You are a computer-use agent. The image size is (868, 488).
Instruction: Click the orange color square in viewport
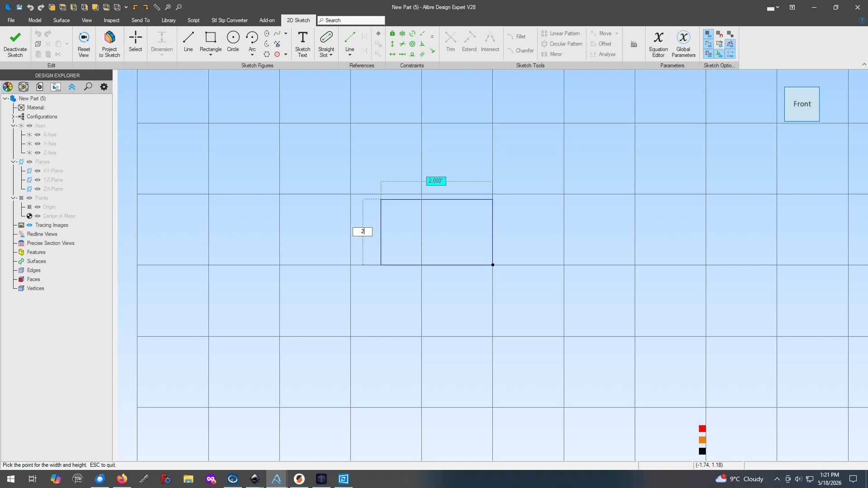tap(702, 440)
